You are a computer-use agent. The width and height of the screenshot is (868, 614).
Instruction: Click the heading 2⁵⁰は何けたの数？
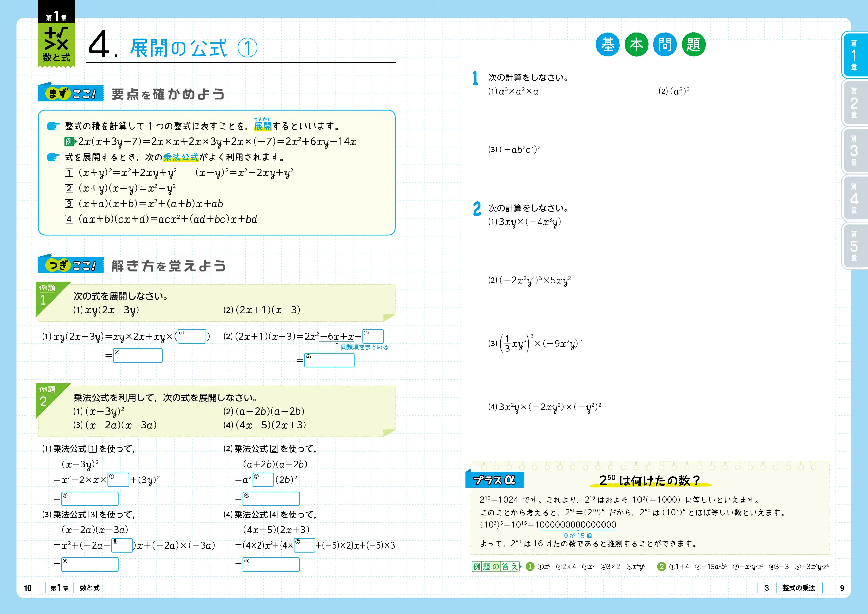(650, 480)
